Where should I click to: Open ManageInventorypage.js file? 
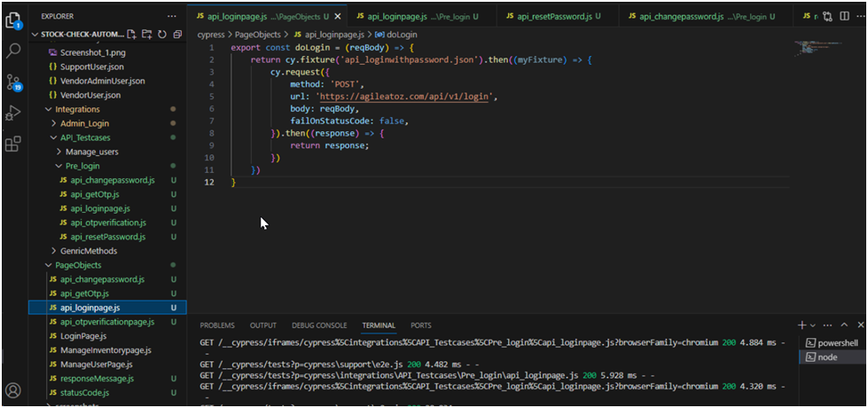coord(107,350)
